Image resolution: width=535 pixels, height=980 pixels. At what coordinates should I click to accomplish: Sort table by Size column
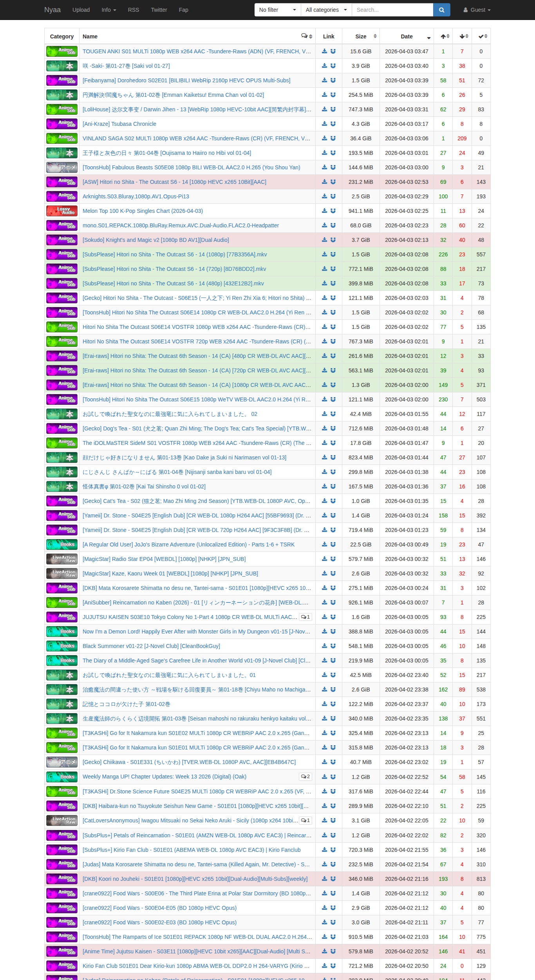361,36
